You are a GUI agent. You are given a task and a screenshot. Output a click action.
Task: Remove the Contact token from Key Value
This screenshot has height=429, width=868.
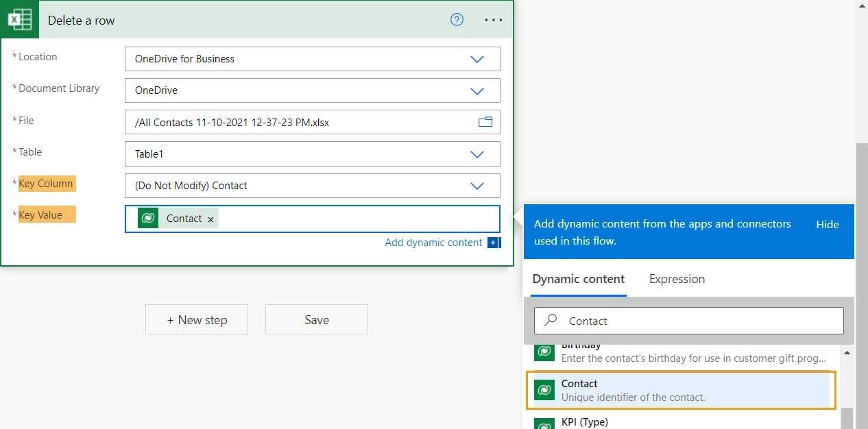210,219
